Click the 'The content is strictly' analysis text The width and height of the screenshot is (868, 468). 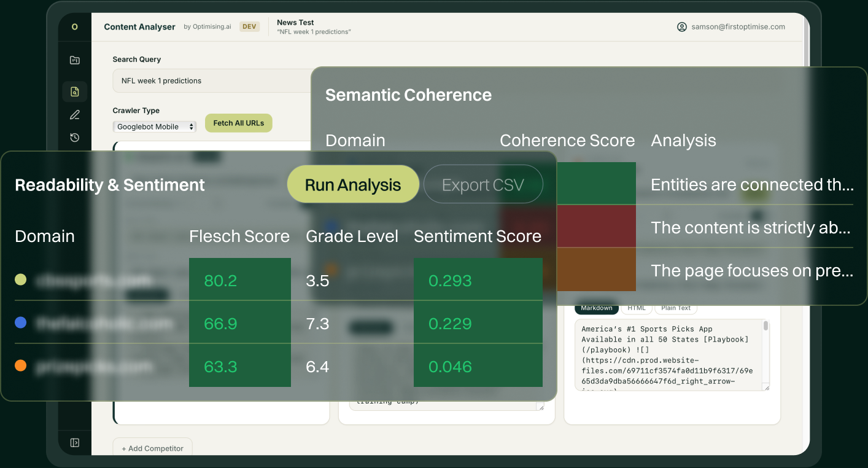[x=751, y=228]
